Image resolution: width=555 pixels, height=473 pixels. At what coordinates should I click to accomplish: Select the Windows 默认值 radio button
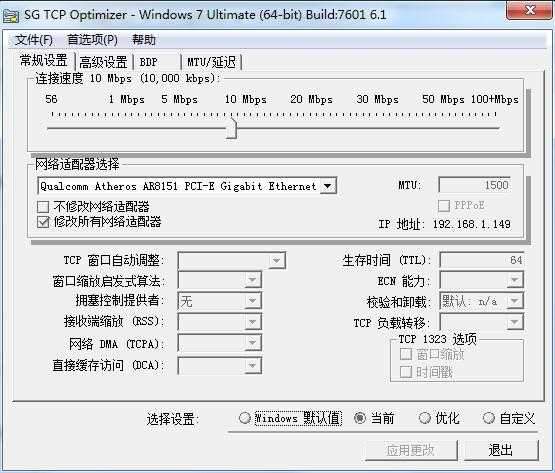click(x=245, y=418)
